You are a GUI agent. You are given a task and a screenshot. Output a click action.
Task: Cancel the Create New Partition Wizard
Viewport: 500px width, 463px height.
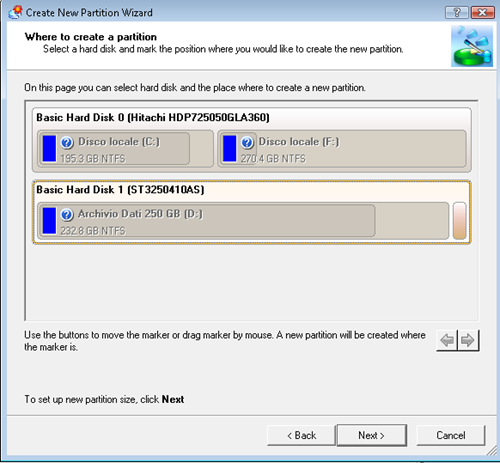pyautogui.click(x=451, y=435)
